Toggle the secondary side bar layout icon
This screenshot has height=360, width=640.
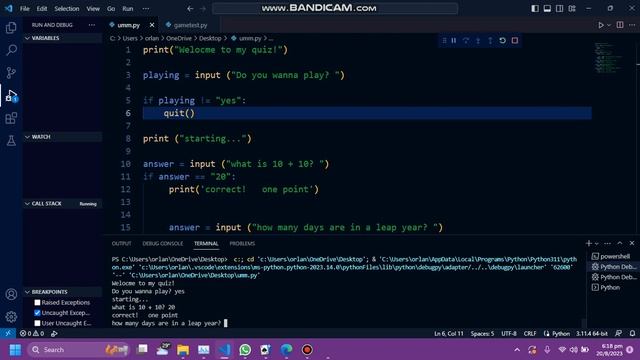[560, 8]
